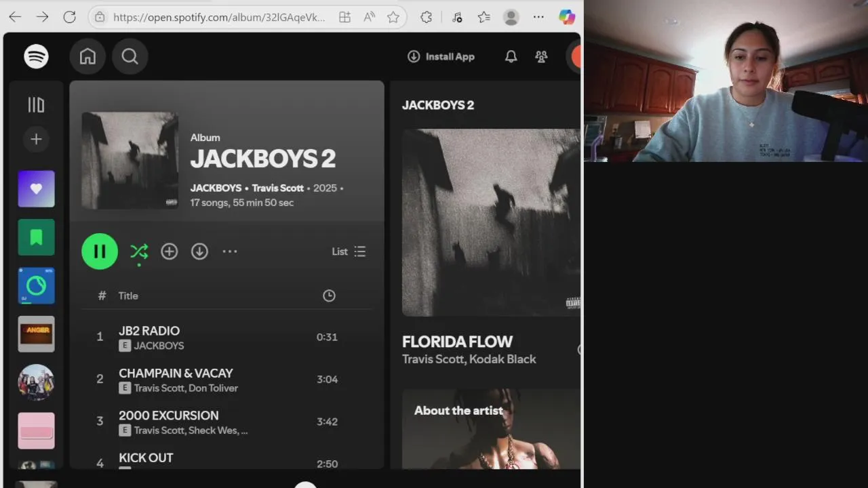Screen dimensions: 868x488
Task: Click Install App button
Action: pyautogui.click(x=441, y=56)
